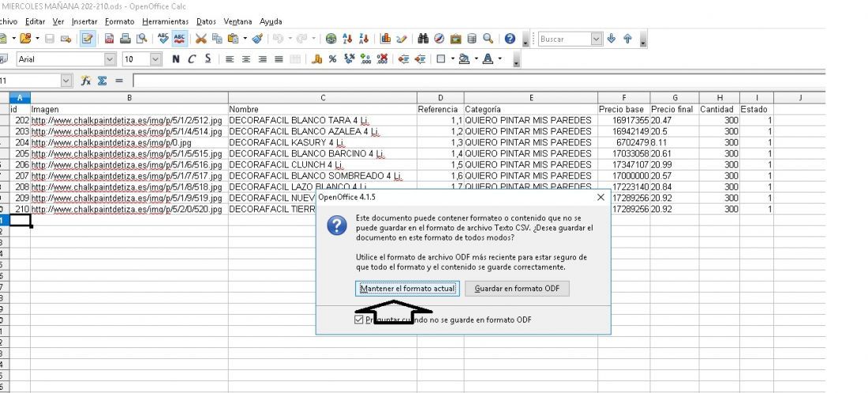Expand the Paste options arrow
This screenshot has height=393, width=868.
tap(245, 39)
